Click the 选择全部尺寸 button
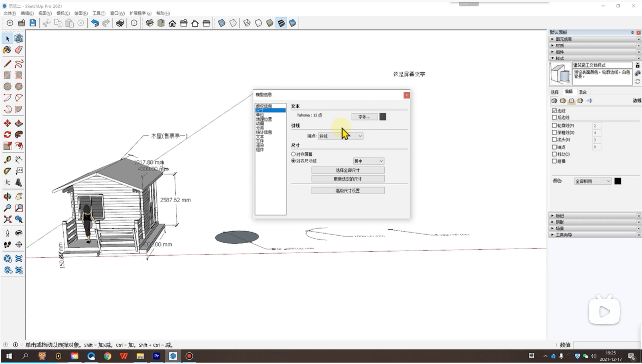Image resolution: width=642 pixels, height=364 pixels. coord(348,170)
